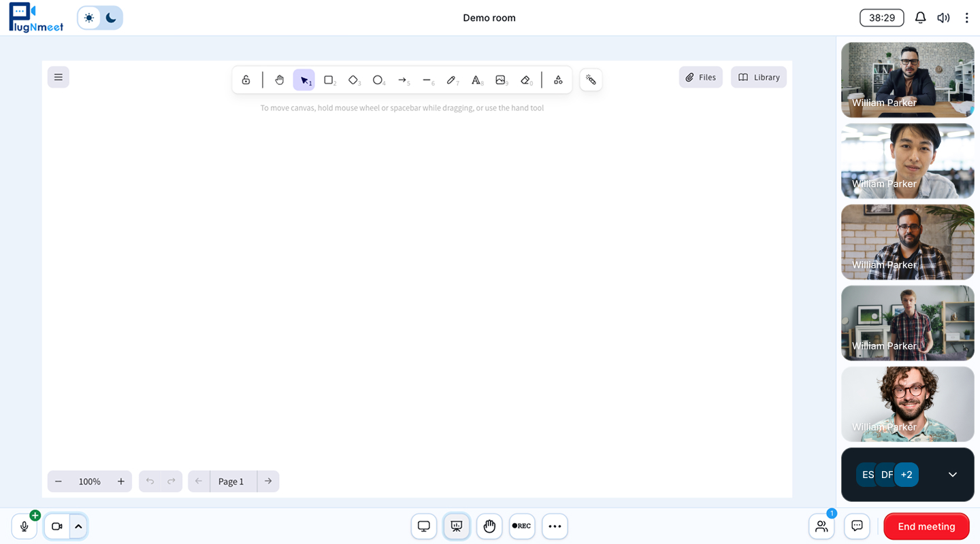Select the Hand tool to pan canvas
Image resolution: width=980 pixels, height=544 pixels.
[279, 80]
